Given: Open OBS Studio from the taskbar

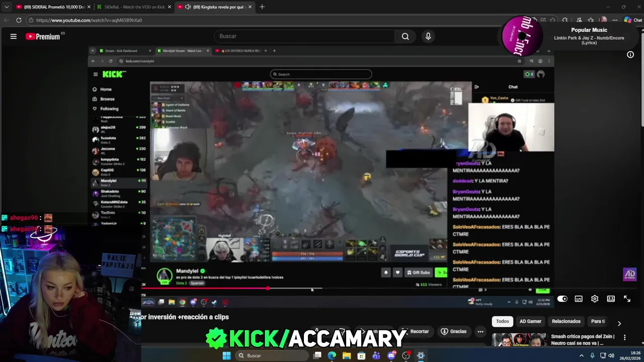Looking at the screenshot, I should (406, 355).
